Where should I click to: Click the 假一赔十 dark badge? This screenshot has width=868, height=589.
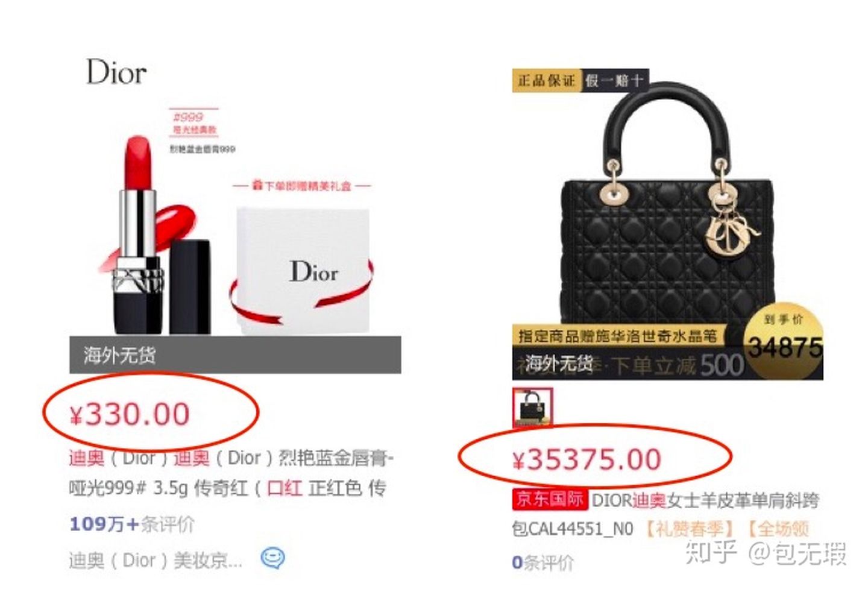(x=614, y=80)
